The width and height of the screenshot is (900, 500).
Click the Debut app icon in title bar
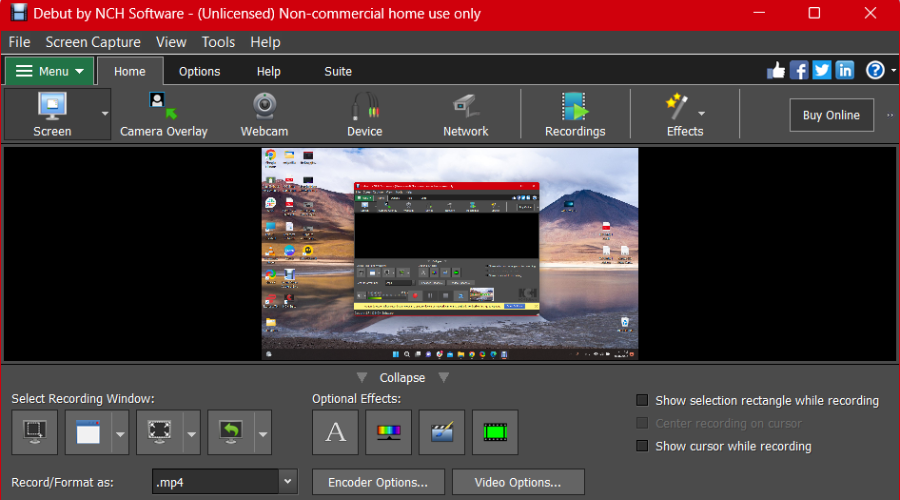tap(18, 13)
